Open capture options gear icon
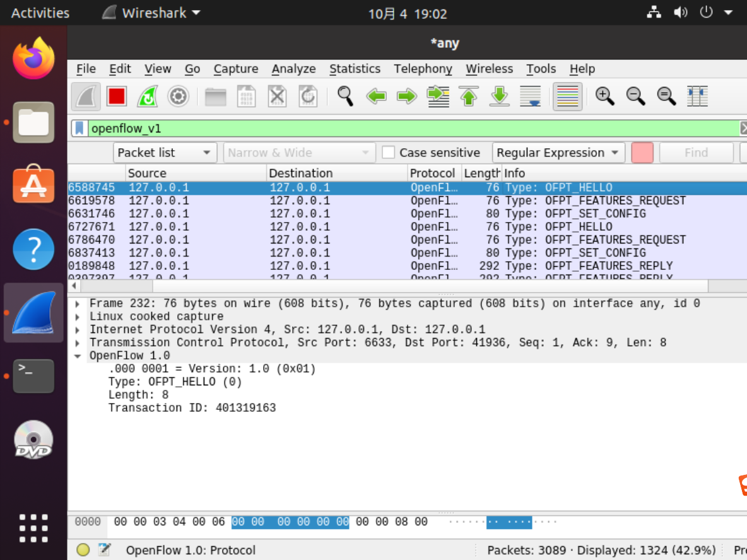Viewport: 747px width, 560px height. pos(178,96)
